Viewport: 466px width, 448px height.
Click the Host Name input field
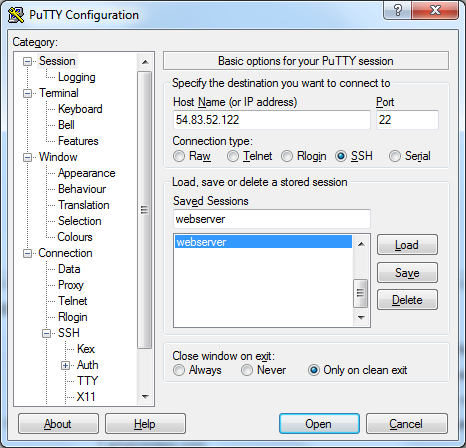click(x=272, y=120)
